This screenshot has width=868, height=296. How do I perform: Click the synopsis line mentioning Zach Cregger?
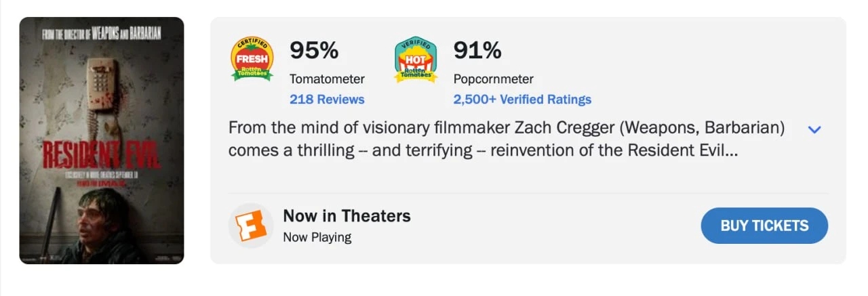point(507,128)
